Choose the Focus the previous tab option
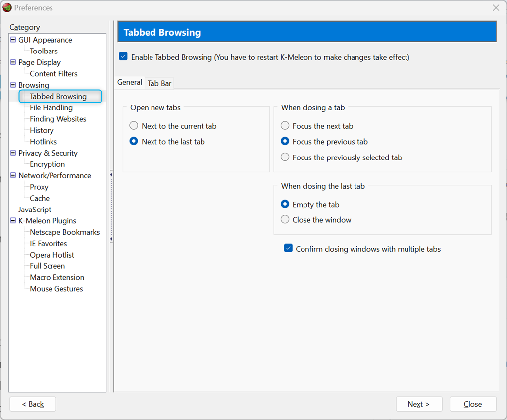507x420 pixels. pos(285,141)
